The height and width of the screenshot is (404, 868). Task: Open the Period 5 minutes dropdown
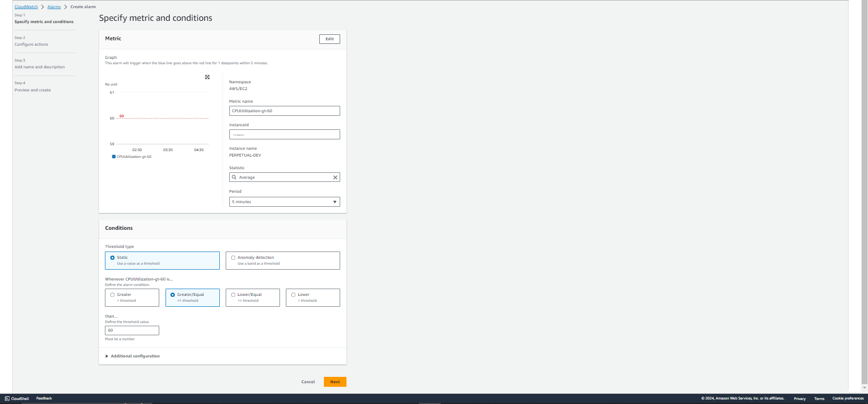coord(285,202)
